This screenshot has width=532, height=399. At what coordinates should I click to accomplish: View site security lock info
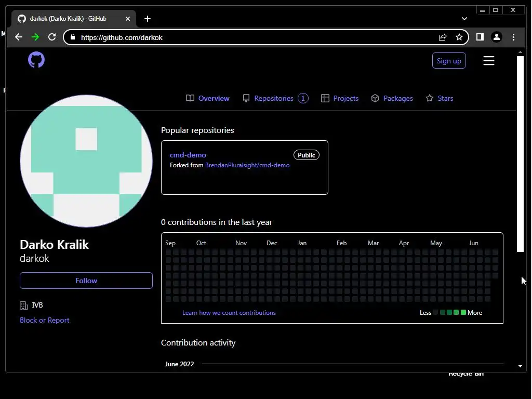tap(72, 37)
